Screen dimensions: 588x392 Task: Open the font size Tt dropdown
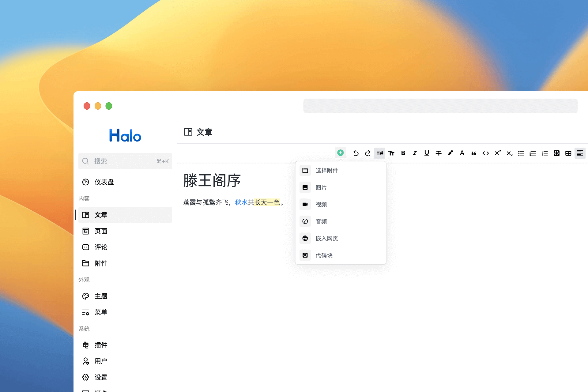point(391,153)
